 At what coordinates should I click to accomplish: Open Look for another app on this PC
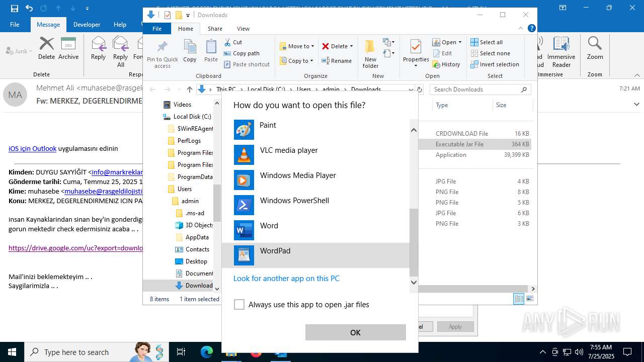(x=286, y=279)
